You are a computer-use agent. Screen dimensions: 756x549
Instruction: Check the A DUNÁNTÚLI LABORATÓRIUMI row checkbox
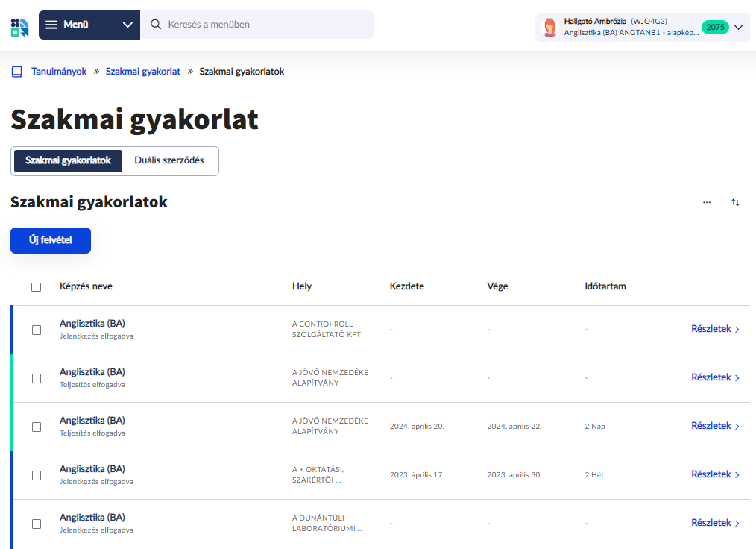click(37, 524)
